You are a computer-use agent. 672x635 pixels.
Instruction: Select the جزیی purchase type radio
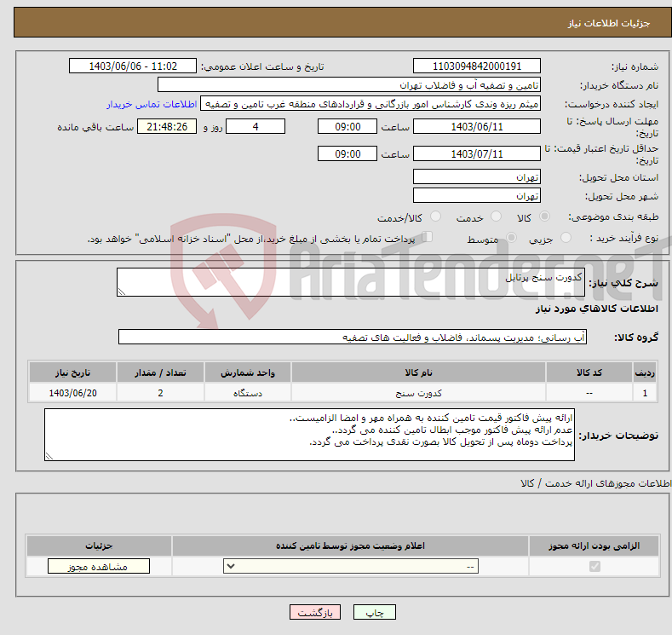(x=566, y=238)
